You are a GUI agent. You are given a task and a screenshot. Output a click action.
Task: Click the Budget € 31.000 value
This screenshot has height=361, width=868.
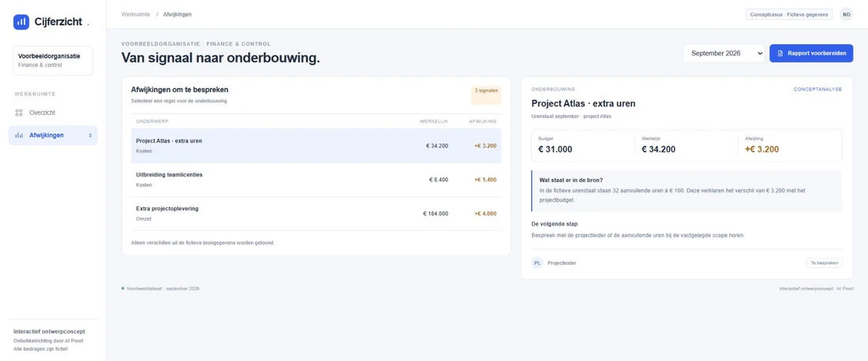coord(556,149)
